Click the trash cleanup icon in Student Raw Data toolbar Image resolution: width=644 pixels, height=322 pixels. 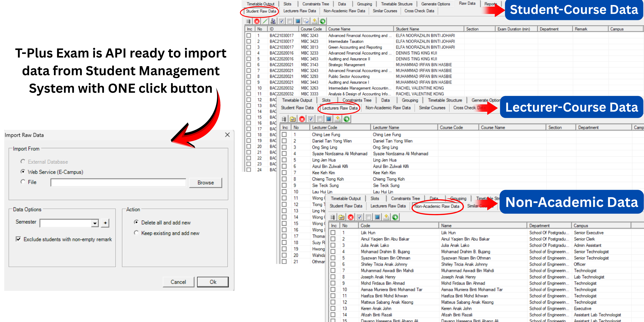273,21
